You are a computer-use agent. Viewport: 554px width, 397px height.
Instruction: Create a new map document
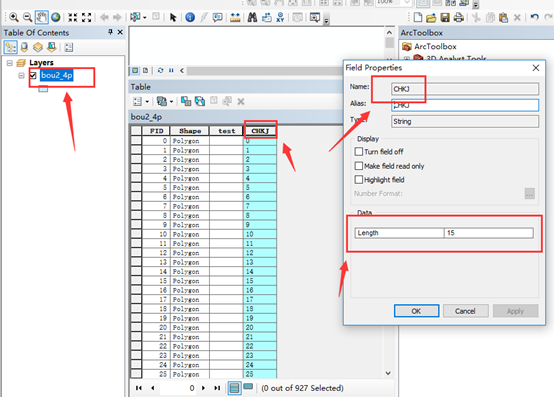418,17
